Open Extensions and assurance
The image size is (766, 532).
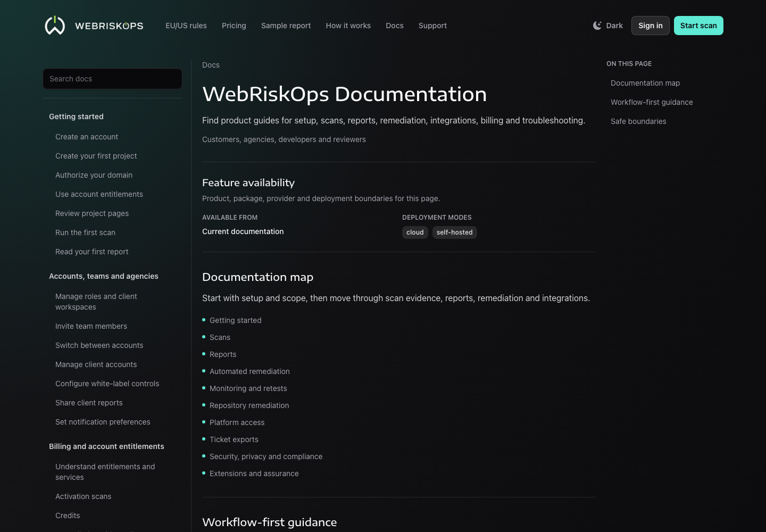(254, 473)
